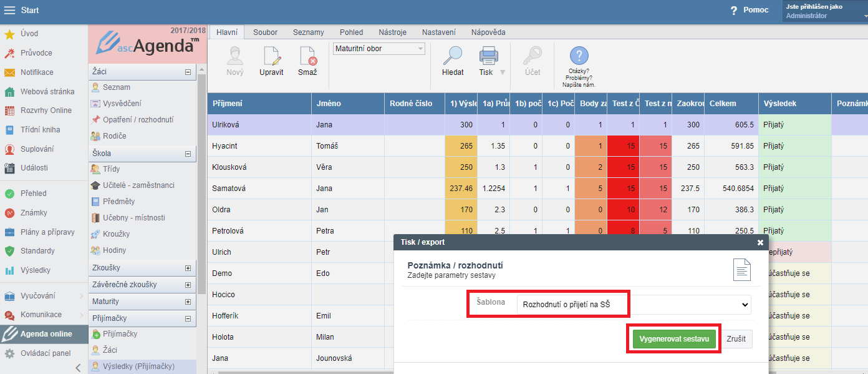Screen dimensions: 868x374
Task: Open Rozvrhy Online in left sidebar
Action: tap(46, 111)
